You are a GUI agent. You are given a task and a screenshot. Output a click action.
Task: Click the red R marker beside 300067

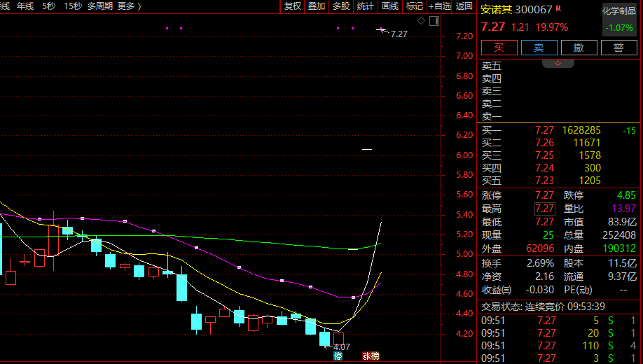pos(558,9)
